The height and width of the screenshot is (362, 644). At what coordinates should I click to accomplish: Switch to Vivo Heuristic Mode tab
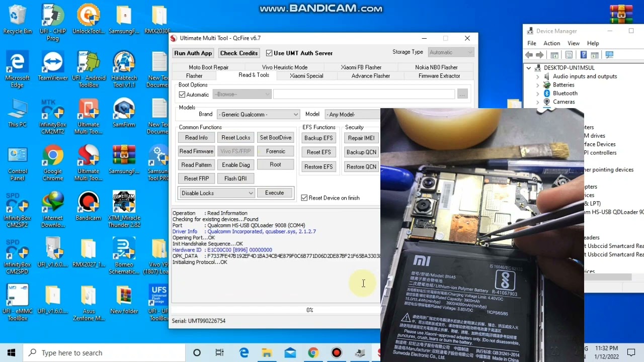[284, 67]
